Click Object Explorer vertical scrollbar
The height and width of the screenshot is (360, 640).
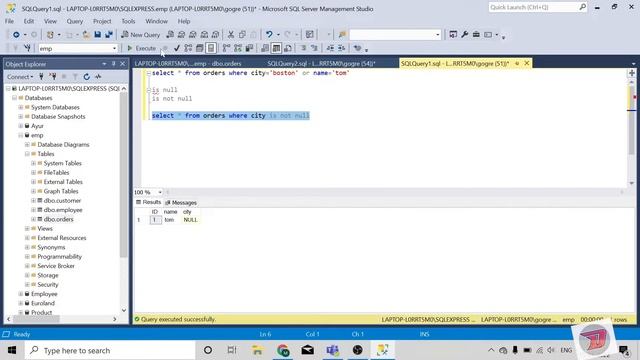[x=124, y=176]
